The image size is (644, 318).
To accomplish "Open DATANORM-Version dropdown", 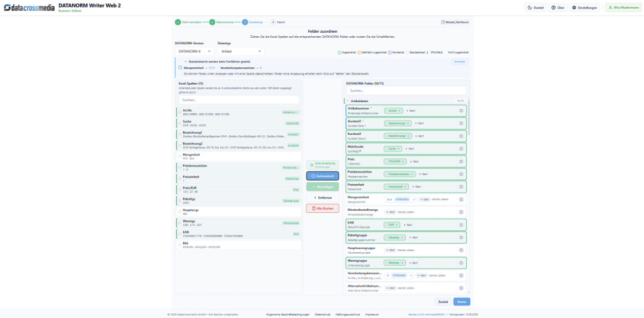I will tap(194, 52).
